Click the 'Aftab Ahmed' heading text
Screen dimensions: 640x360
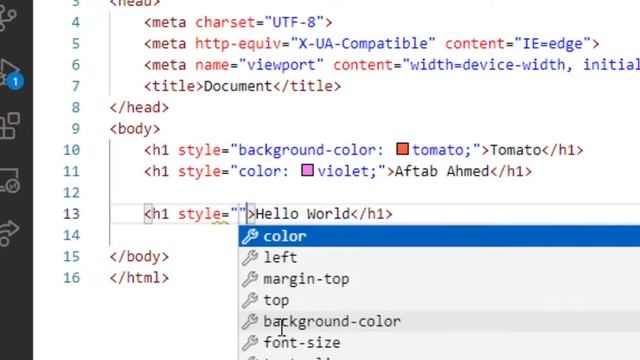pos(442,171)
